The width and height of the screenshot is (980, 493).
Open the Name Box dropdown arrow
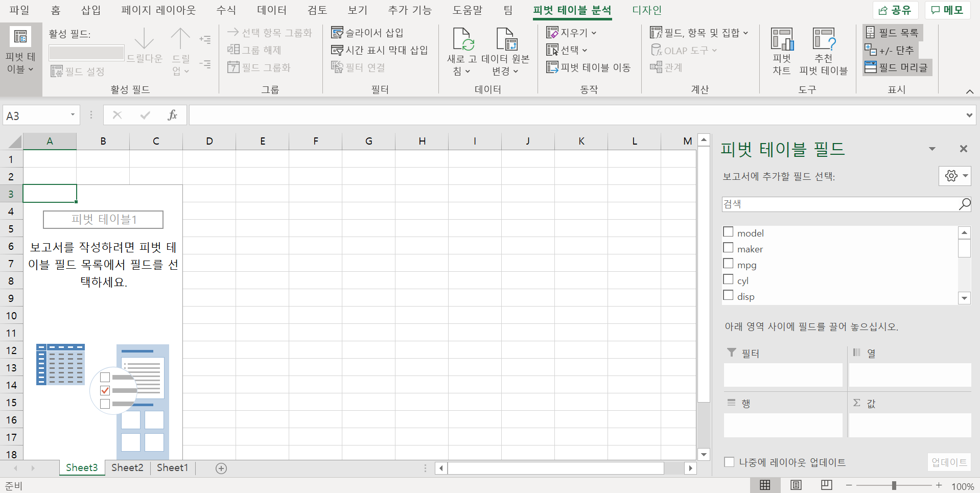[x=73, y=115]
